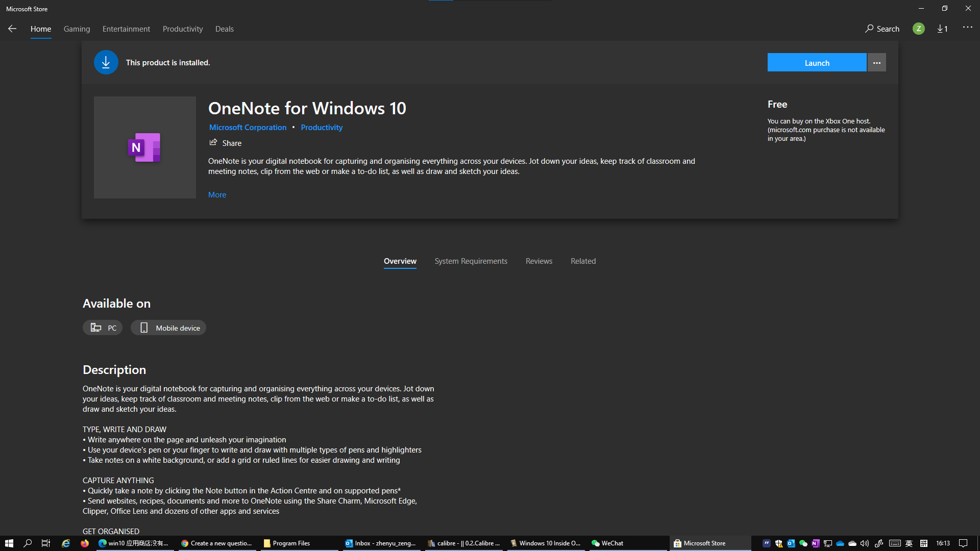Click the 'Description' heading
This screenshot has height=551, width=980.
pyautogui.click(x=114, y=370)
